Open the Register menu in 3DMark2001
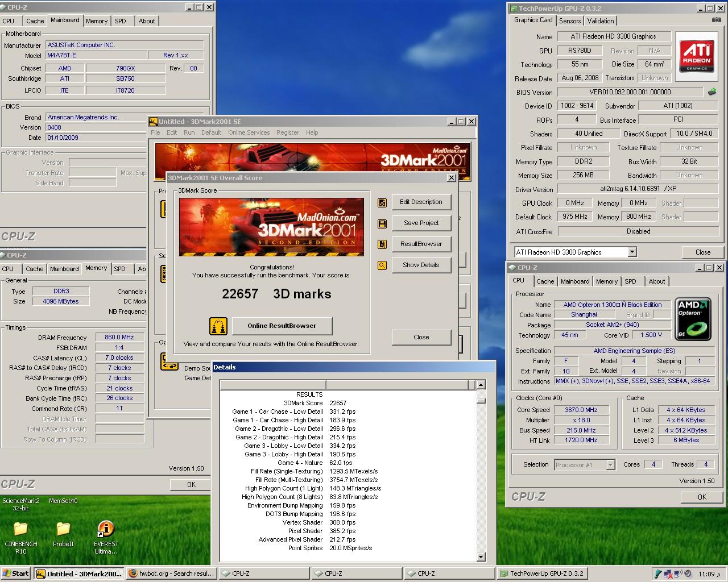This screenshot has height=582, width=728. pos(288,132)
